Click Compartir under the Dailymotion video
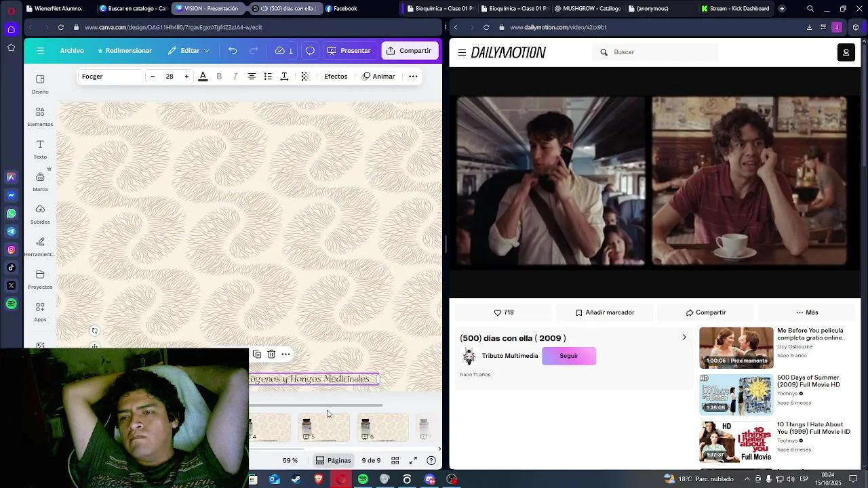This screenshot has height=488, width=868. [x=706, y=312]
